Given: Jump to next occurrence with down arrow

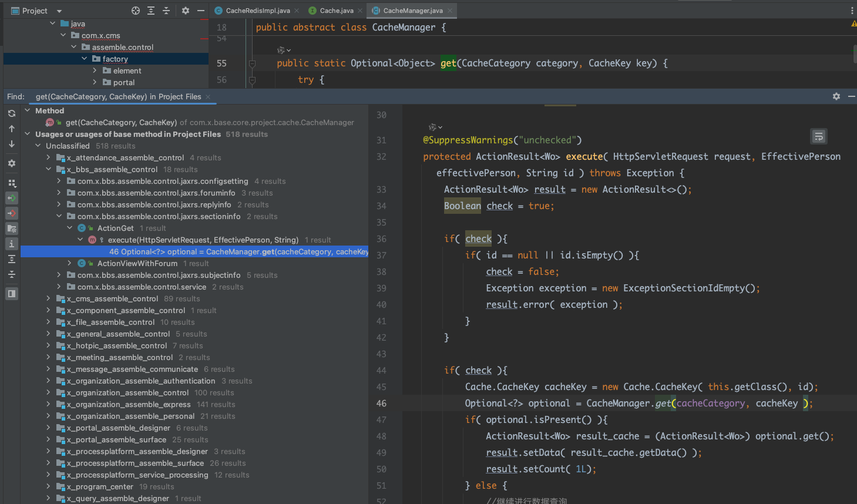Looking at the screenshot, I should point(12,144).
